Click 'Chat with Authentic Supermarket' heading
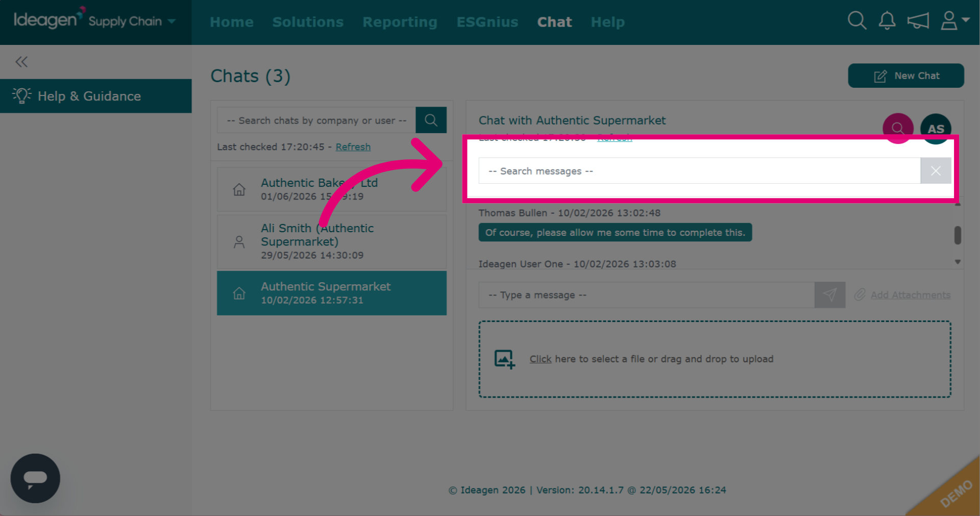Image resolution: width=980 pixels, height=516 pixels. [x=572, y=120]
